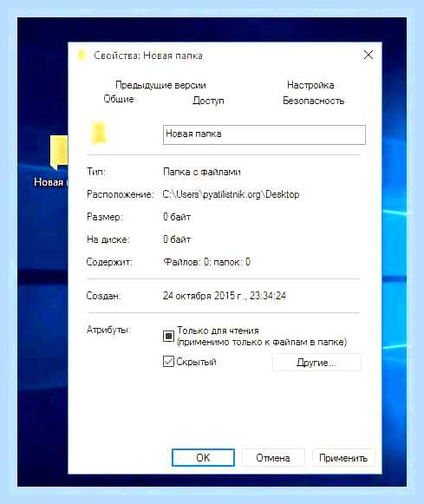The height and width of the screenshot is (504, 424).
Task: Click the Содержит label
Action: 109,262
